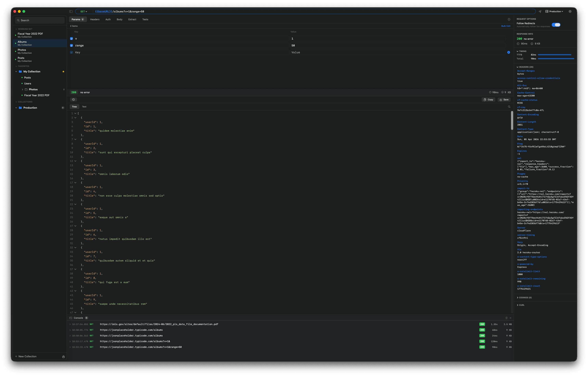The height and width of the screenshot is (376, 588).
Task: Copy the response with Copy button
Action: coord(489,100)
